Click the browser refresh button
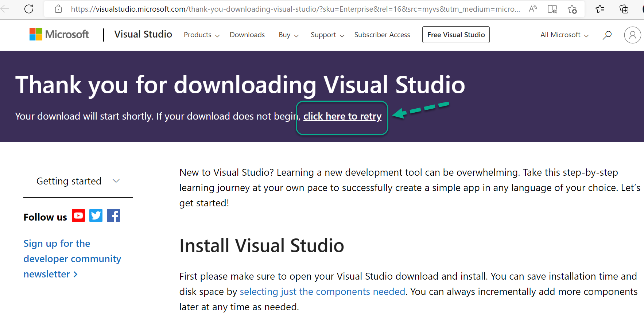Image resolution: width=644 pixels, height=319 pixels. tap(29, 9)
